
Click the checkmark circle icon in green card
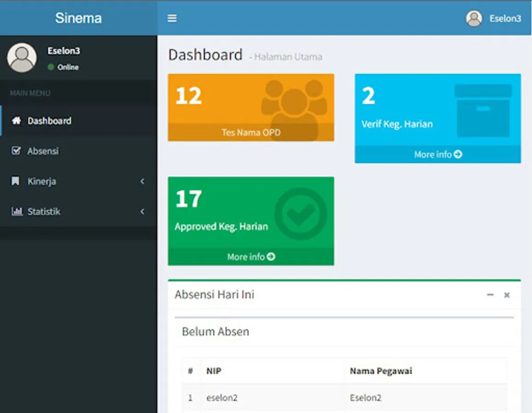click(301, 213)
